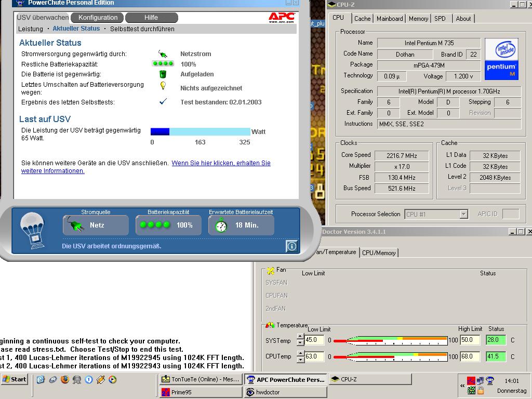Click the first quick launch icon beside Start
Screen dimensions: 532x399
click(x=41, y=379)
